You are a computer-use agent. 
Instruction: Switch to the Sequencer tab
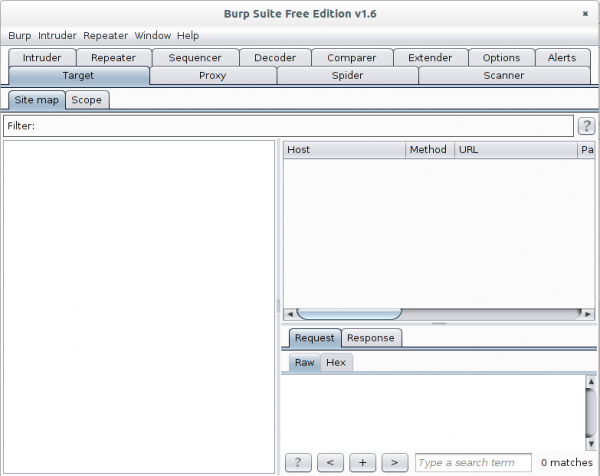pyautogui.click(x=195, y=58)
